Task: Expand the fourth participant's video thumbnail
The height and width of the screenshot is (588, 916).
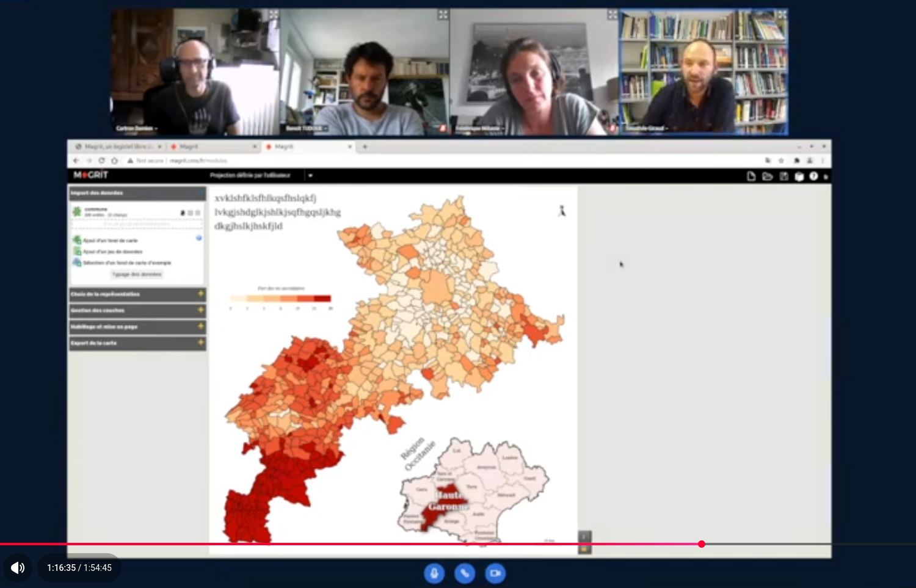Action: click(x=782, y=15)
